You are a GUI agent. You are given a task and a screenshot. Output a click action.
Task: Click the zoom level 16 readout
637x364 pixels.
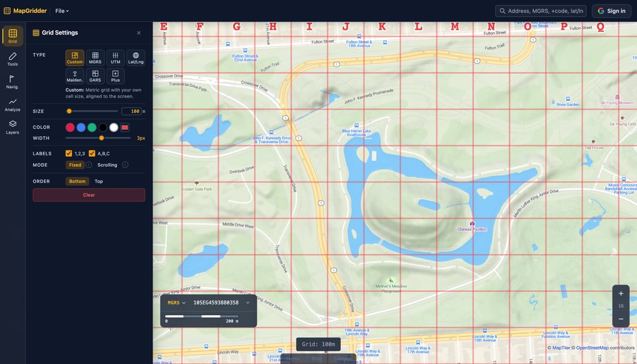pos(621,306)
